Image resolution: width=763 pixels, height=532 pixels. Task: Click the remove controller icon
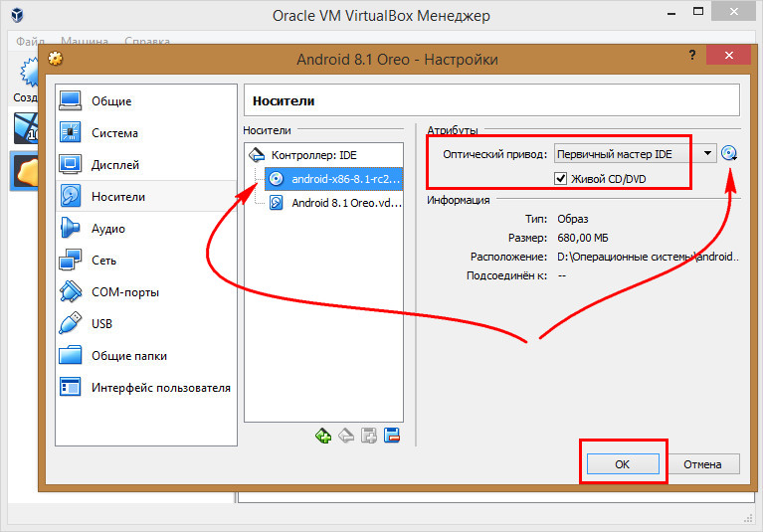(346, 436)
